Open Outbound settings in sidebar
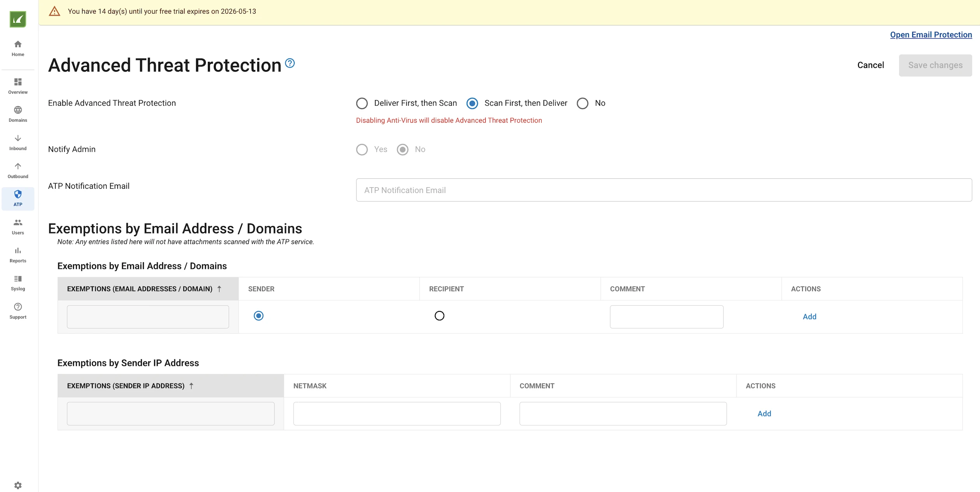Viewport: 980px width, 492px height. point(18,170)
